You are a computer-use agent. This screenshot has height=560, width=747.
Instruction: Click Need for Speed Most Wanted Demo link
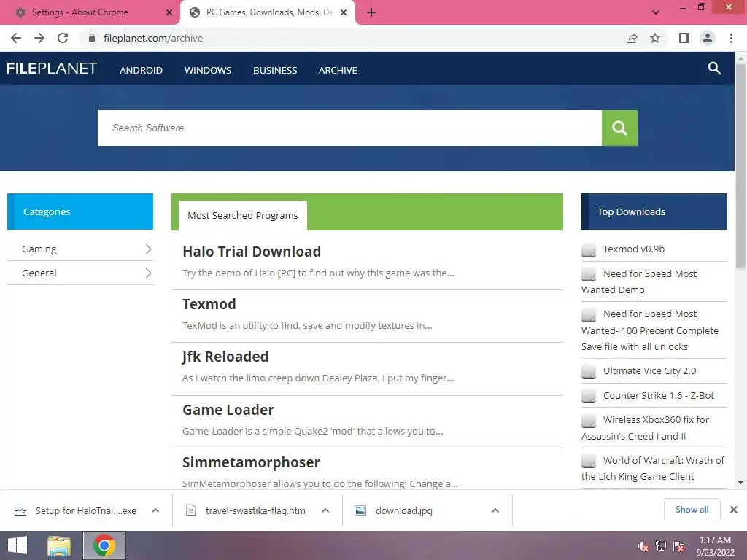639,281
